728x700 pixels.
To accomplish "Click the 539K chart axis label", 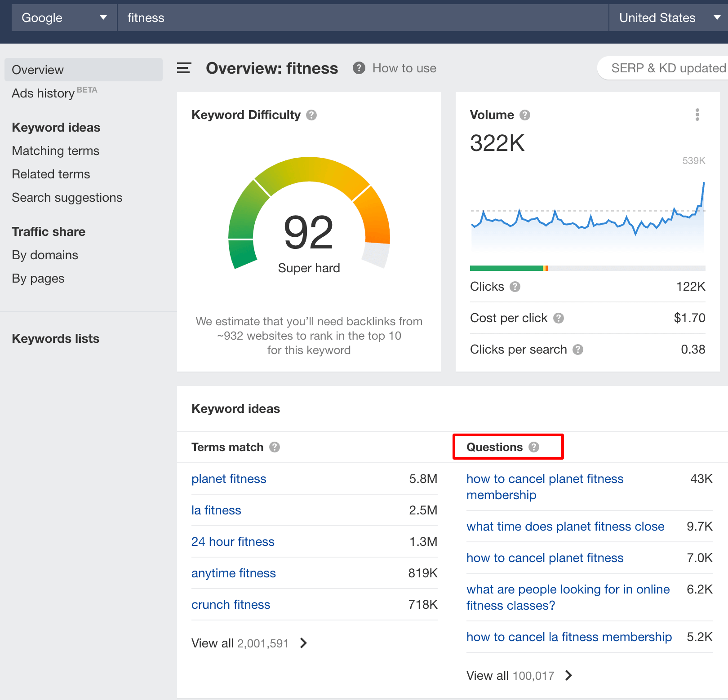I will click(x=694, y=161).
